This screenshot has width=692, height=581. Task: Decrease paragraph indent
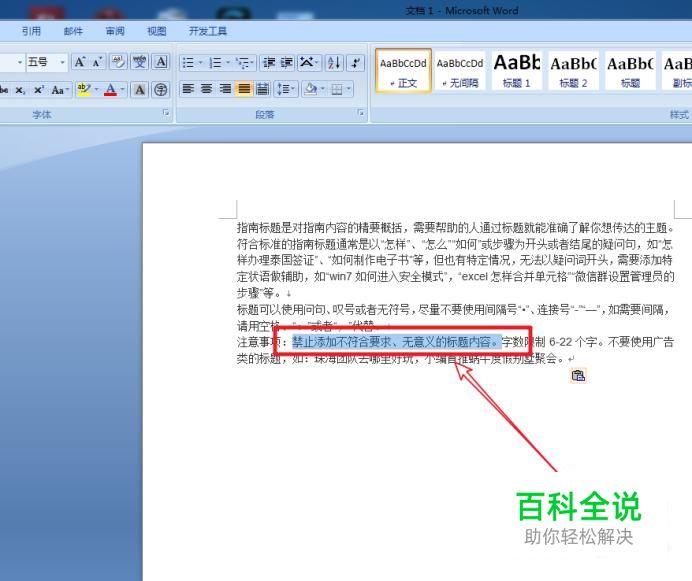point(269,63)
